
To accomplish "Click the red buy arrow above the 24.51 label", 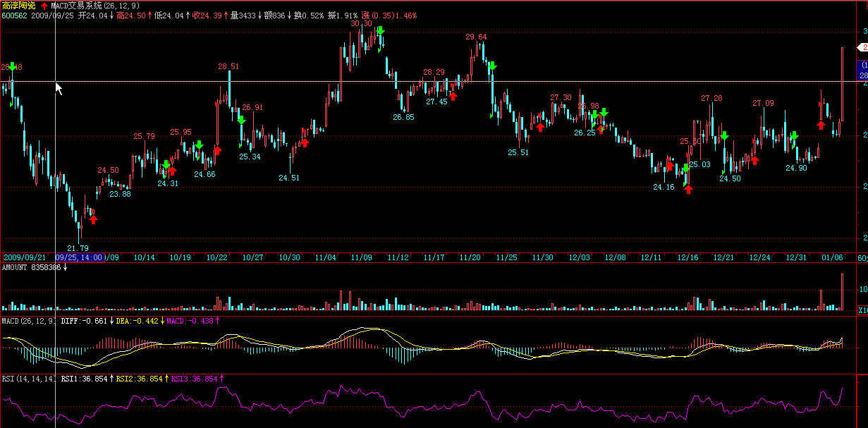I will pos(305,142).
